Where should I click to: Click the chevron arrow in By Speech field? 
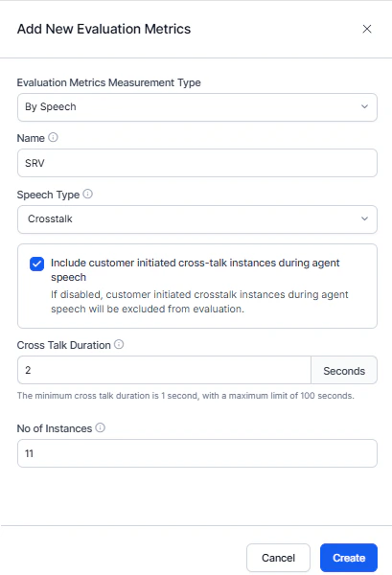tap(364, 106)
